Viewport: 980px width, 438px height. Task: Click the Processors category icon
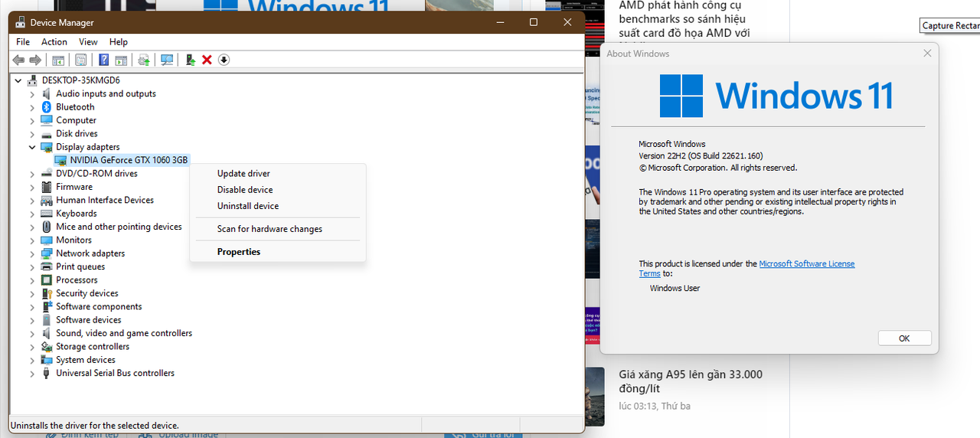(x=47, y=280)
